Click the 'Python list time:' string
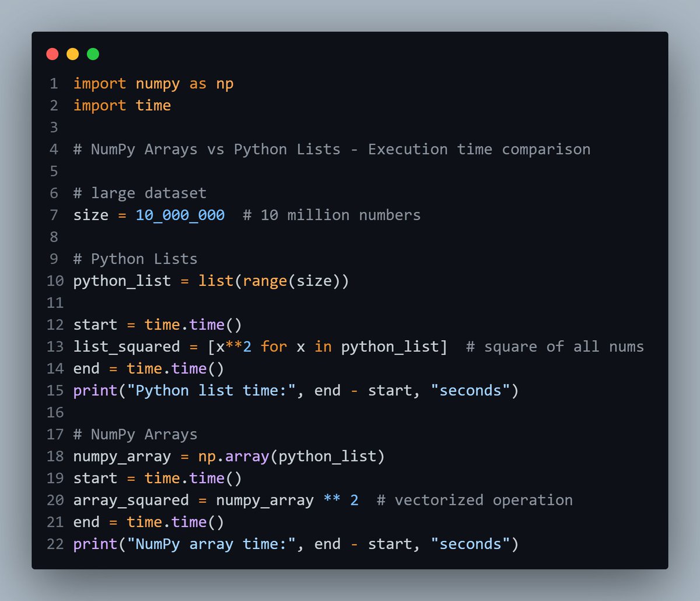 click(216, 390)
